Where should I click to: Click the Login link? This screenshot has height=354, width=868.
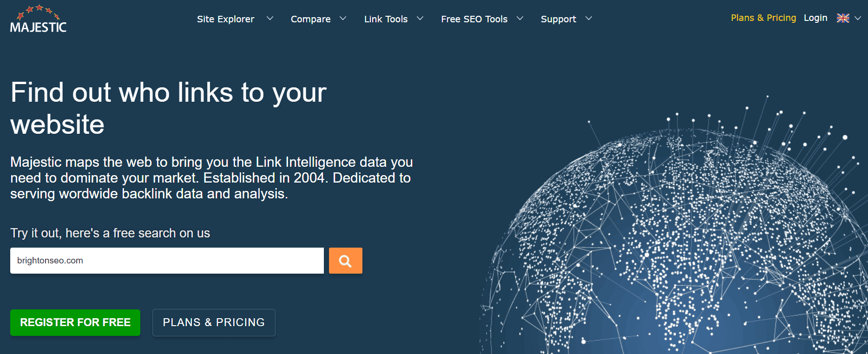tap(815, 18)
